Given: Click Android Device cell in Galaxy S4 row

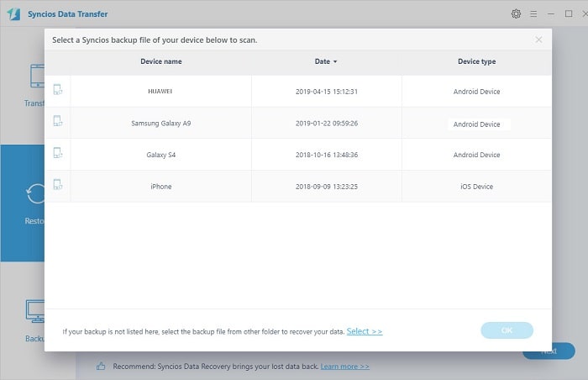Looking at the screenshot, I should (476, 155).
